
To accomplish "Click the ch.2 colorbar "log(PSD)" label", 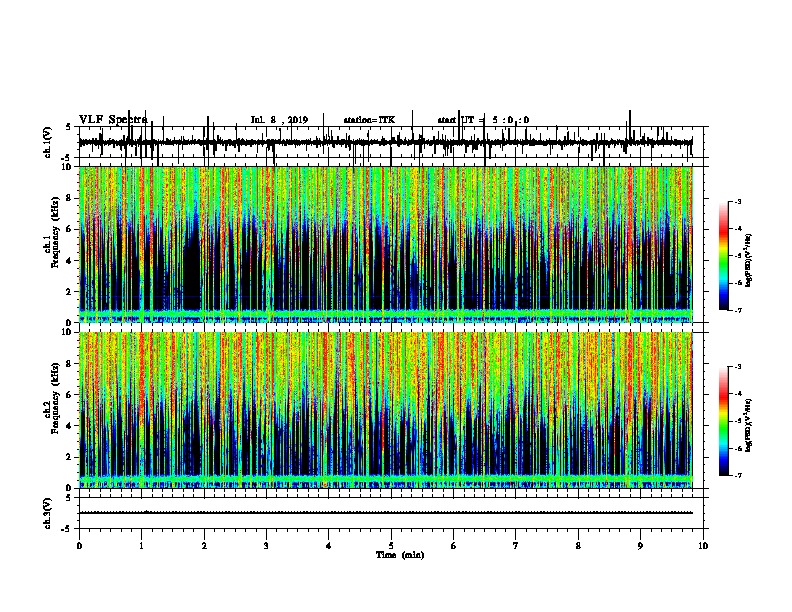I will 749,425.
